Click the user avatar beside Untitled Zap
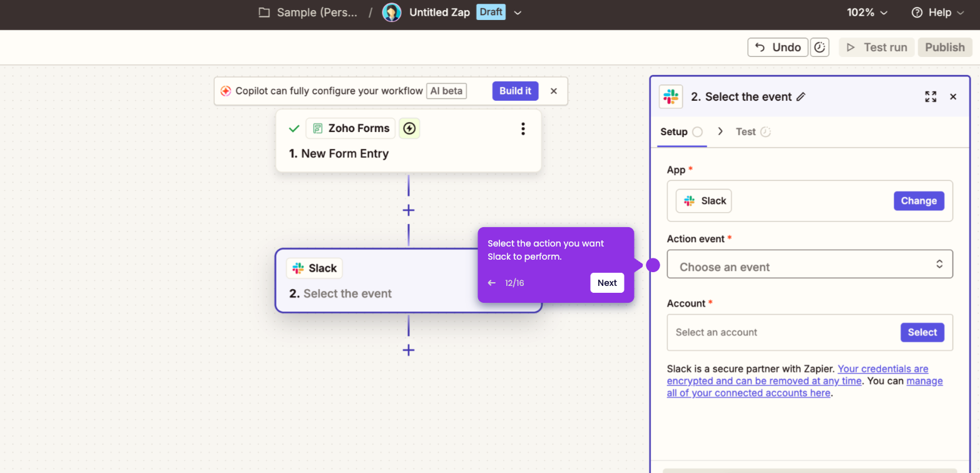The image size is (980, 473). pos(392,13)
